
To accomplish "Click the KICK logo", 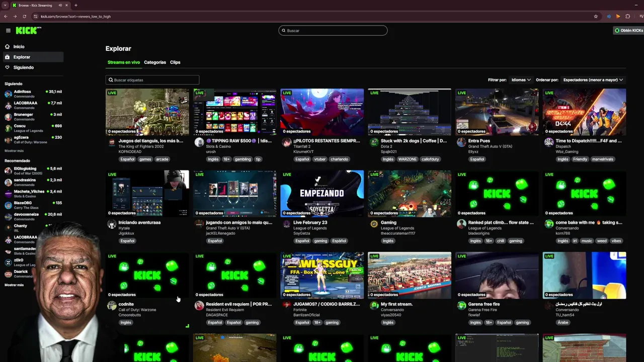I will tap(28, 31).
